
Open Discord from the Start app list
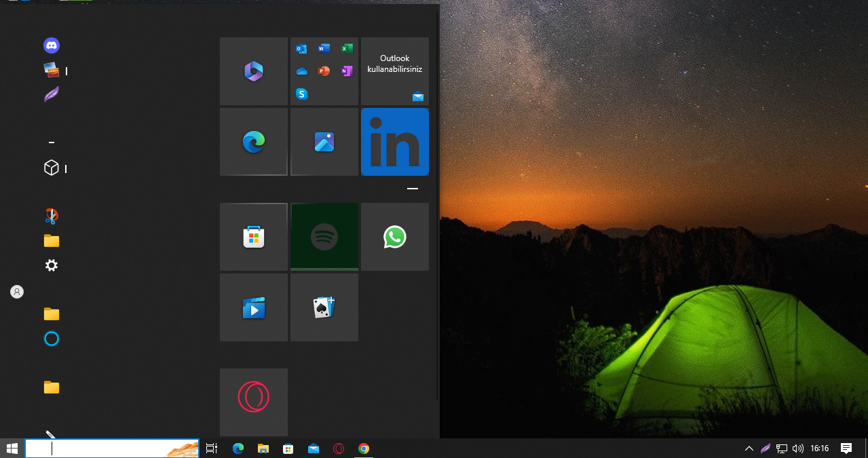click(52, 45)
